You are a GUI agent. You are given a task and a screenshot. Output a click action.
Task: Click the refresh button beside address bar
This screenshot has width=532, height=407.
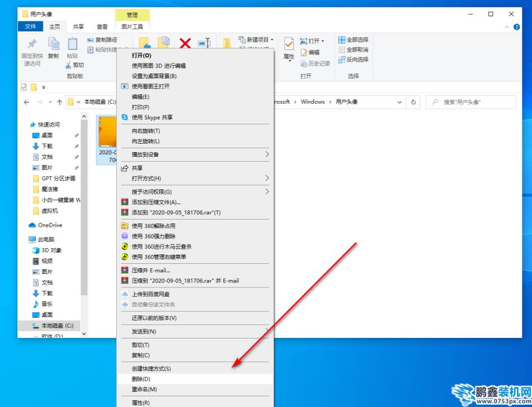(414, 102)
